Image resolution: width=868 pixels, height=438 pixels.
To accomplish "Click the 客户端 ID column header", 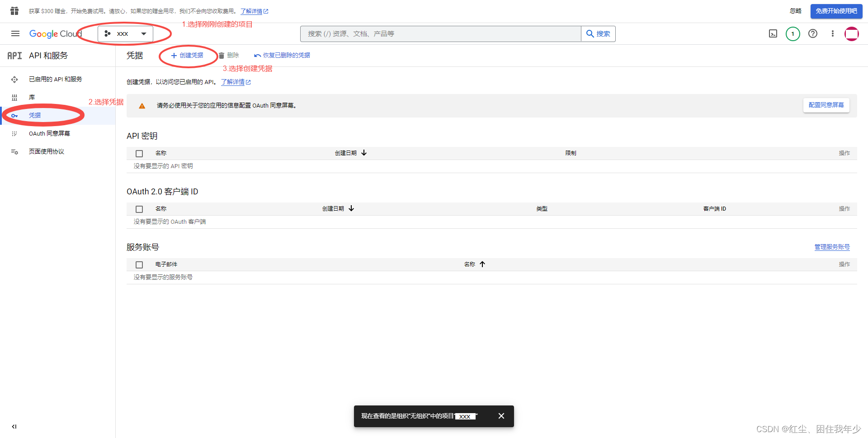I will click(x=714, y=209).
